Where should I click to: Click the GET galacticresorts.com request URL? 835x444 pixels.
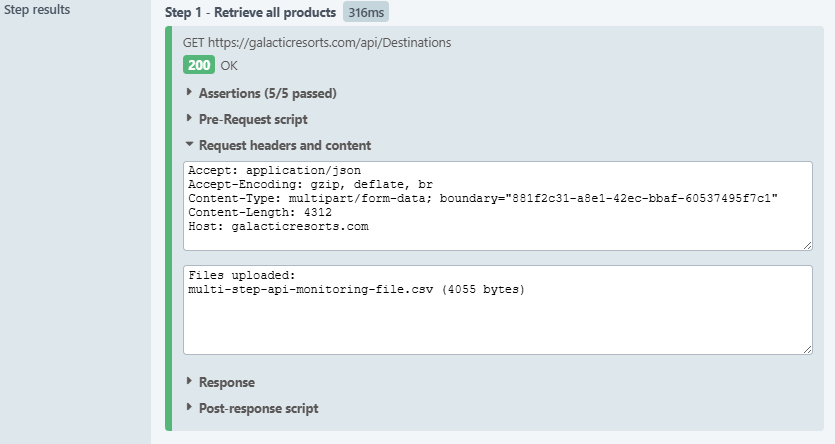316,43
